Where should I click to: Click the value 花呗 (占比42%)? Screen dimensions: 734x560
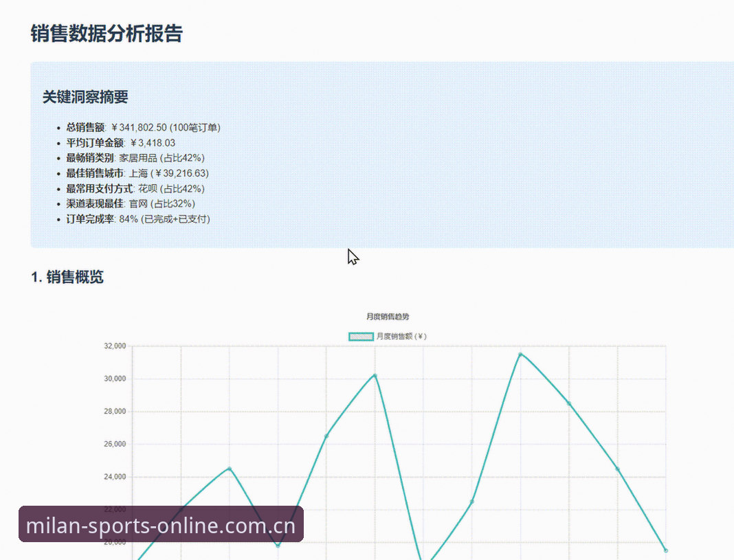point(171,188)
